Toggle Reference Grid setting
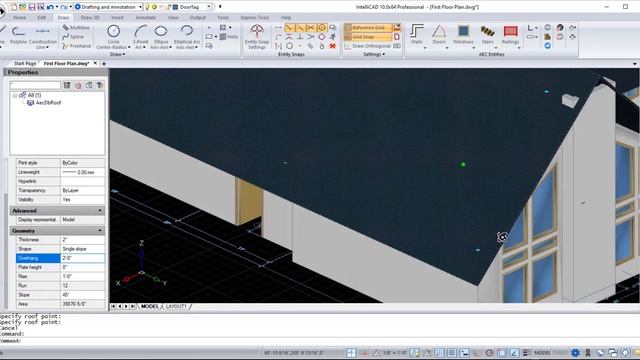This screenshot has height=360, width=640. click(x=368, y=27)
